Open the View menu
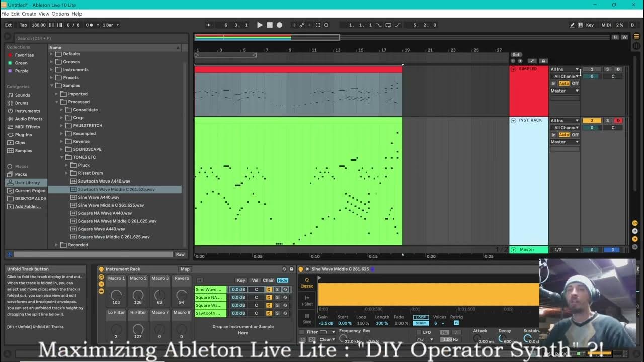644x362 pixels. click(x=44, y=14)
